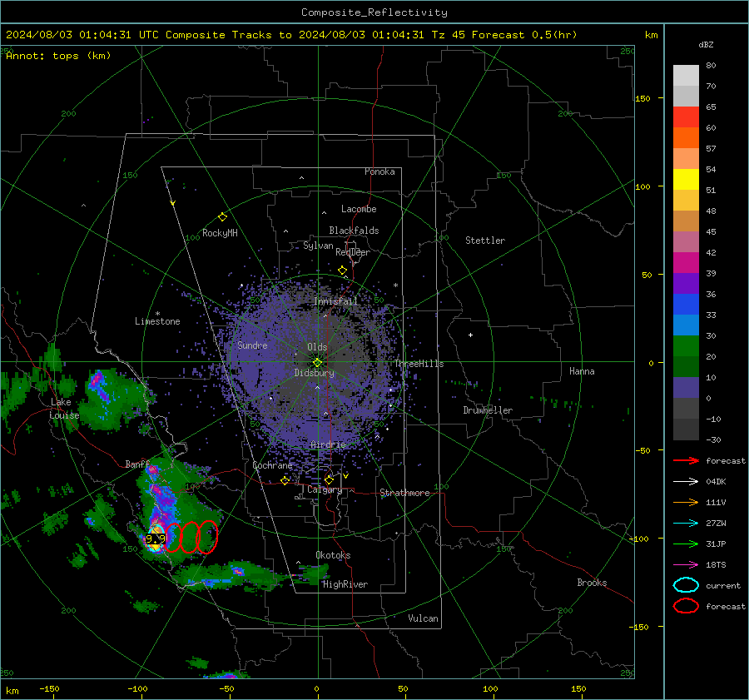Viewport: 749px width, 700px height.
Task: Click the Vulcan label
Action: (423, 618)
